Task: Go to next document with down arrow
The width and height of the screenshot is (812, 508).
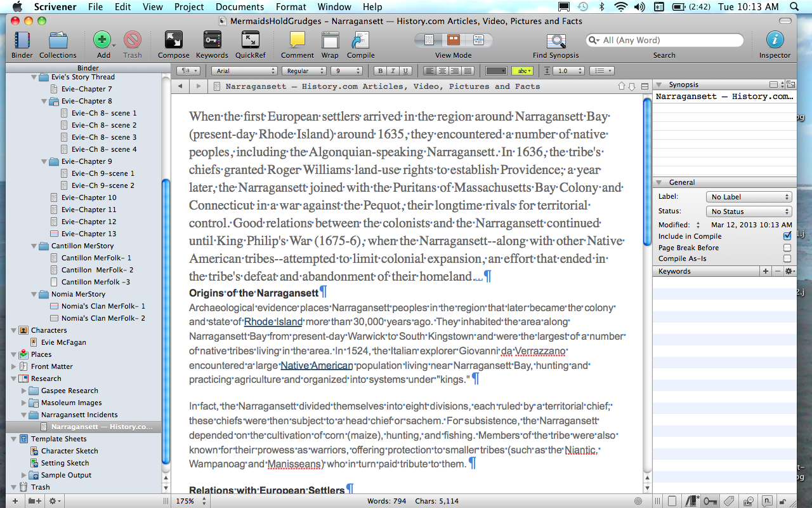Action: click(632, 86)
